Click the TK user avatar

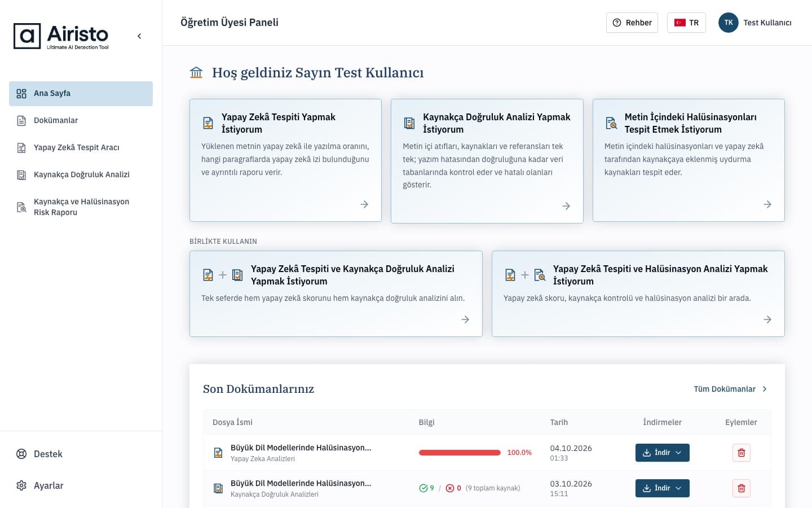[729, 23]
